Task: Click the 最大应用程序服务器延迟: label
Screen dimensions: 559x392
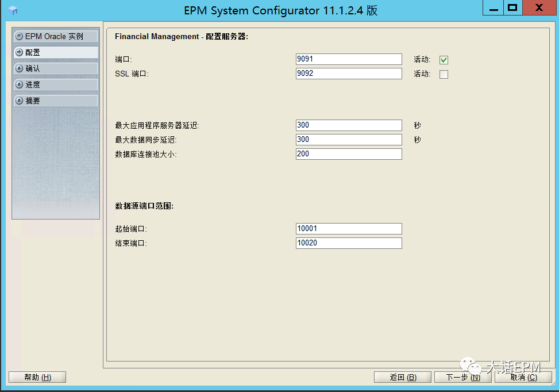Action: click(157, 125)
